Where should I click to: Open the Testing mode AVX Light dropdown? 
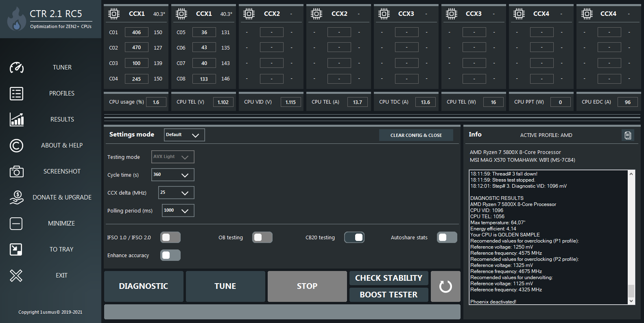coord(173,157)
